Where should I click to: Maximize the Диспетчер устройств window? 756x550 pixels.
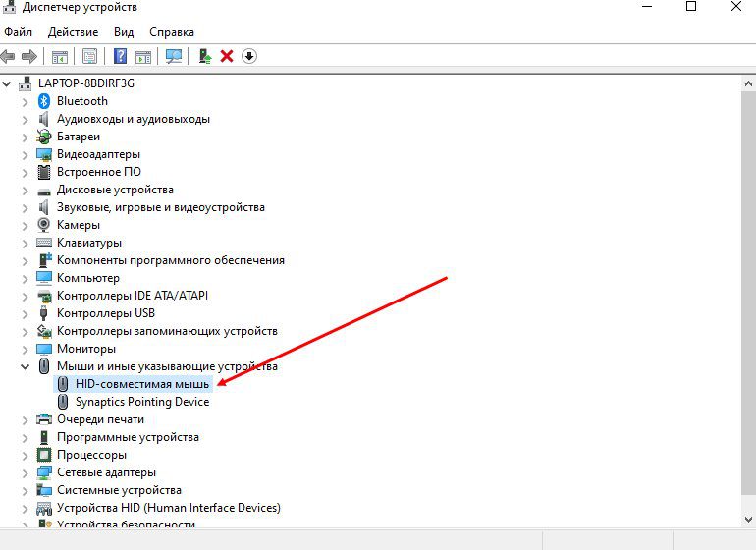[x=691, y=6]
